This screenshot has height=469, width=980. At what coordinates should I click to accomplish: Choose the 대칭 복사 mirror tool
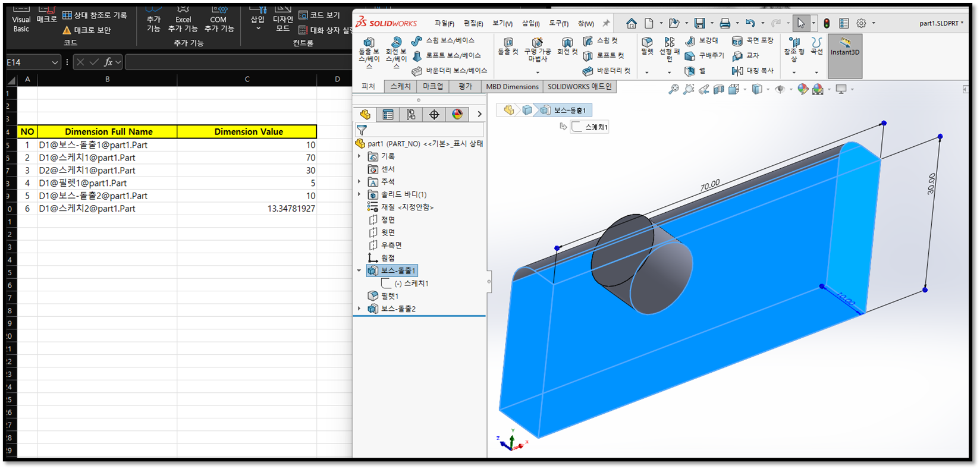click(x=753, y=71)
